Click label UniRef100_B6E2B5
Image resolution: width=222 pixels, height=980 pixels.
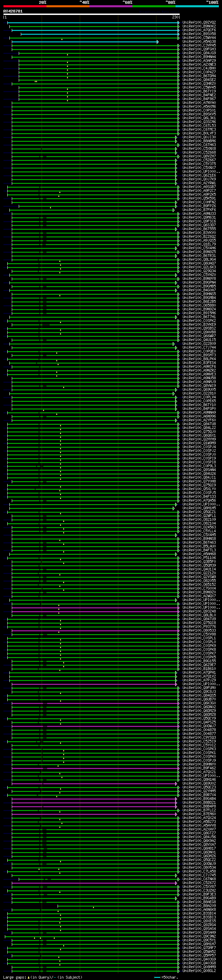pyautogui.click(x=199, y=302)
